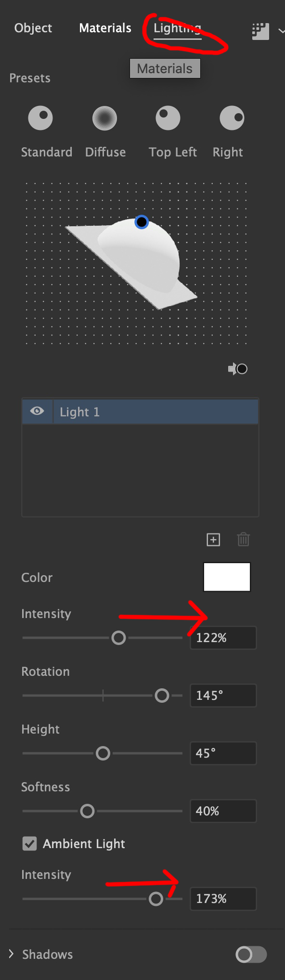Enable the Shadows switch
The image size is (285, 980).
coord(250,954)
